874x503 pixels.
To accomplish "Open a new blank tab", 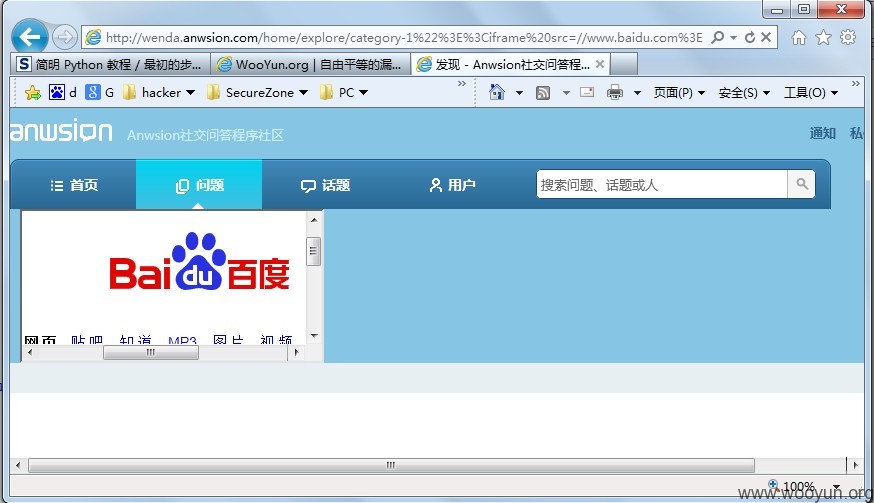I will coord(624,64).
